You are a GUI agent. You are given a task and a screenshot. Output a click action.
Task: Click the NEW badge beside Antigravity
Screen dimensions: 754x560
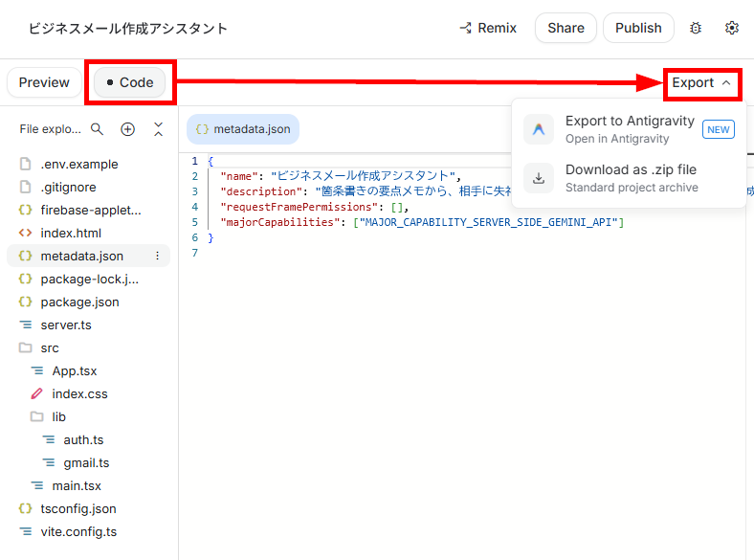coord(719,129)
